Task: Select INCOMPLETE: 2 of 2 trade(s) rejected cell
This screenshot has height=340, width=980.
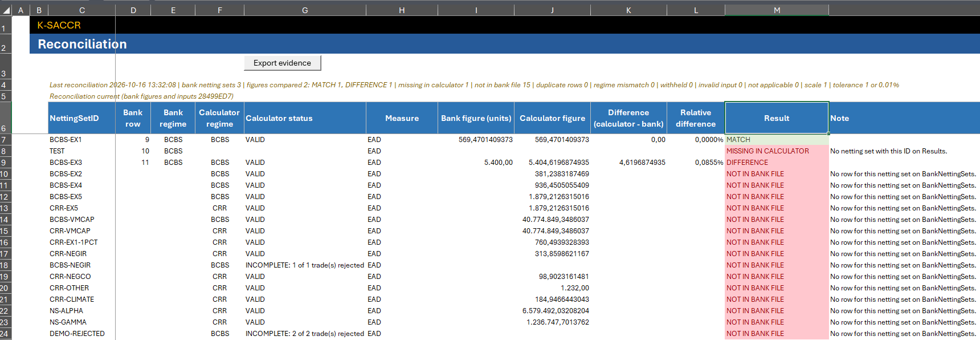Action: 305,334
